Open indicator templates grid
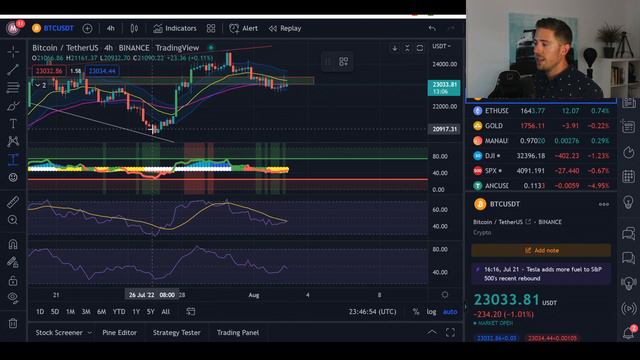 click(x=211, y=28)
